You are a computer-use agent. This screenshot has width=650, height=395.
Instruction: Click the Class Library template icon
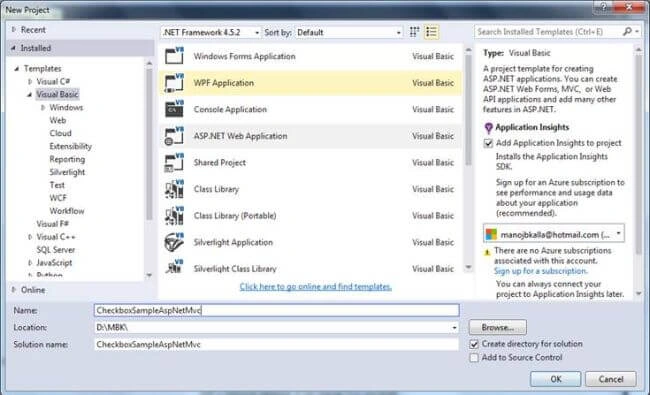[174, 189]
